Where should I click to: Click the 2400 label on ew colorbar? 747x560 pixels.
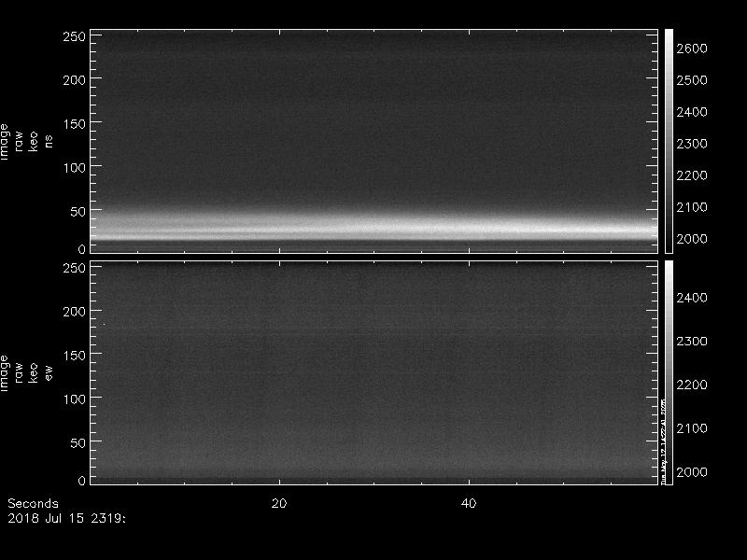[692, 298]
